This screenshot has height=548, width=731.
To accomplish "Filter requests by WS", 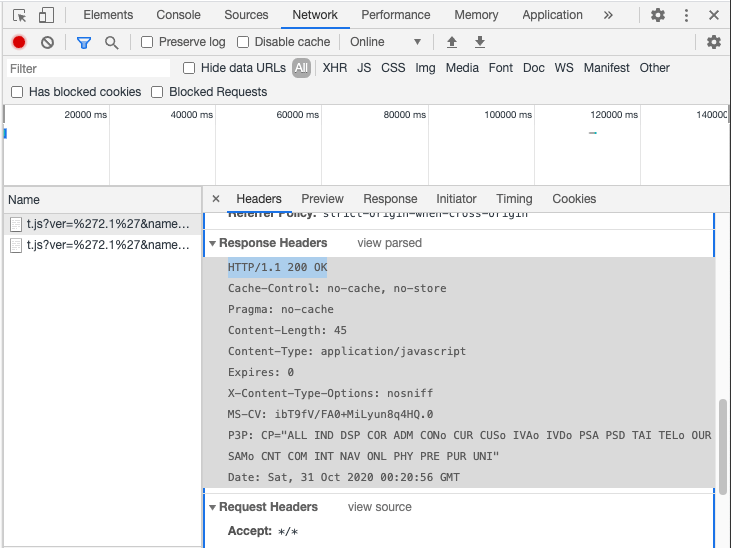I will pyautogui.click(x=564, y=68).
